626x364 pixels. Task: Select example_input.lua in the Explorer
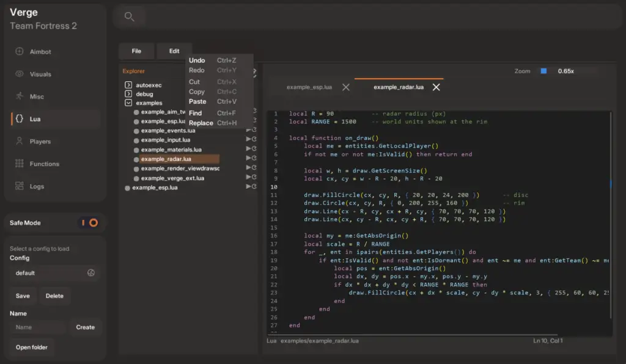(165, 140)
